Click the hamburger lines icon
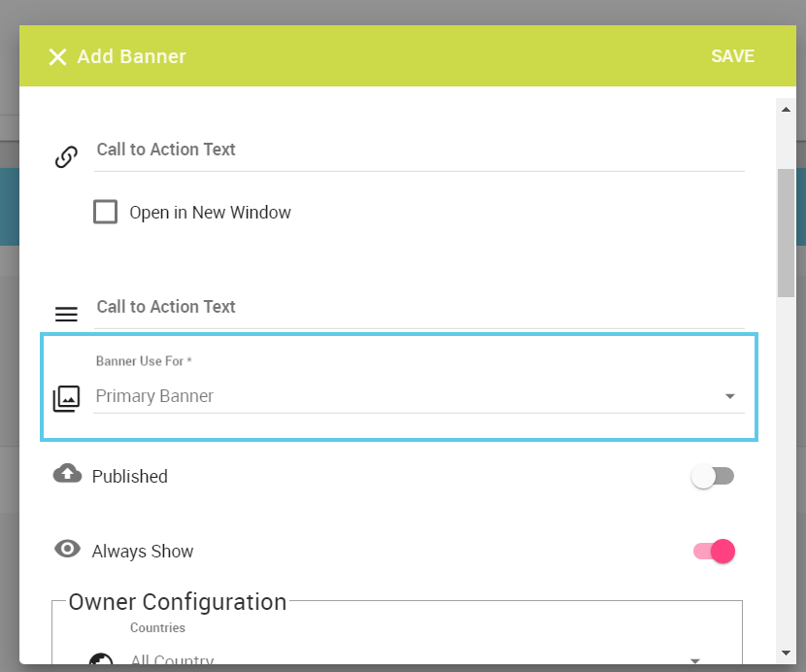The height and width of the screenshot is (672, 806). coord(66,314)
